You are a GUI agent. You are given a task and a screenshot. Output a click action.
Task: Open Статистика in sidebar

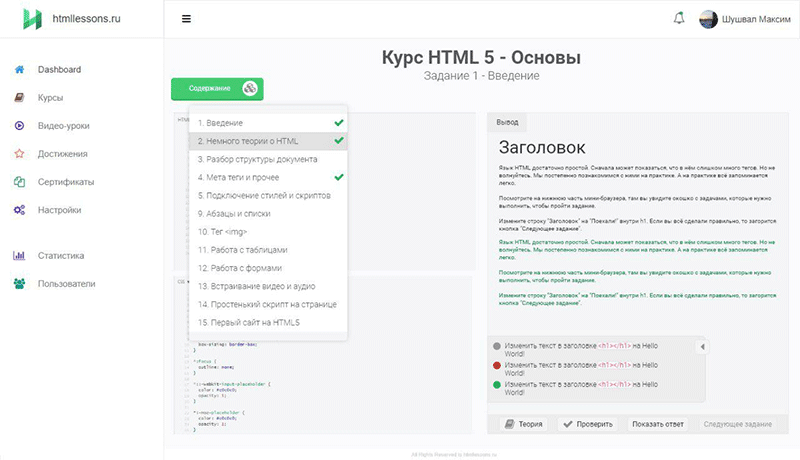point(61,255)
